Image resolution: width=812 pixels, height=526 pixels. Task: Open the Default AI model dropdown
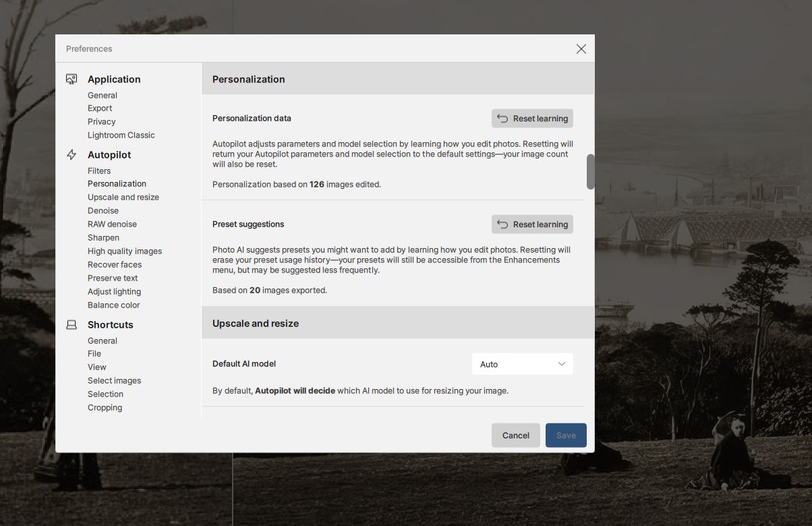(522, 364)
